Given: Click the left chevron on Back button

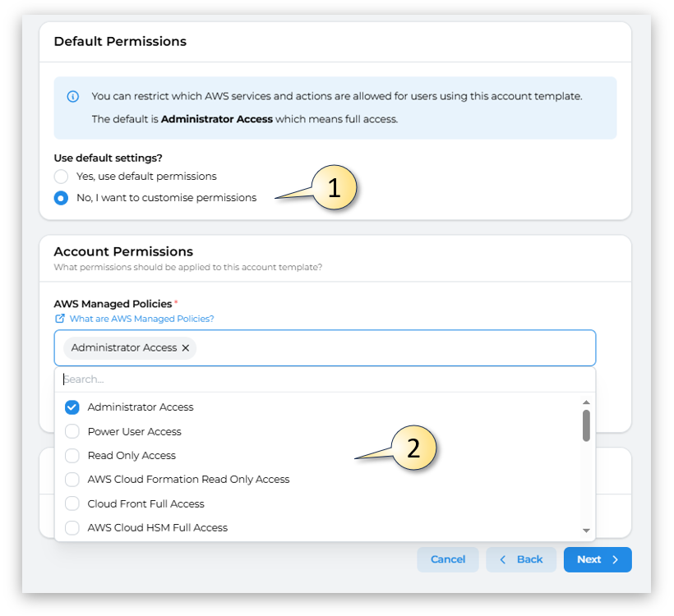Looking at the screenshot, I should pyautogui.click(x=503, y=559).
